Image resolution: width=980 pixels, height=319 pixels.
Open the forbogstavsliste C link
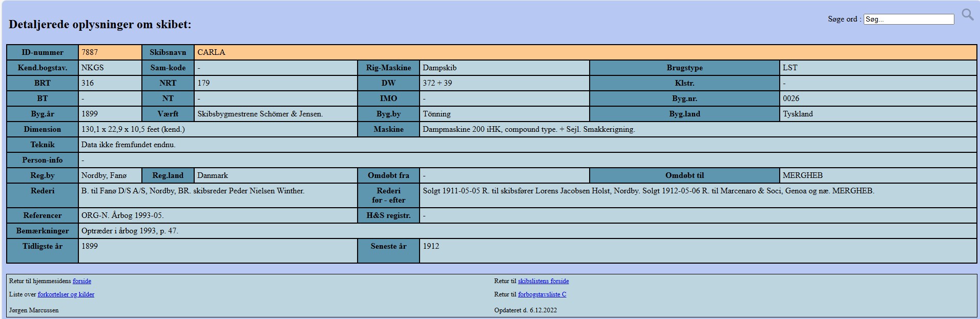click(542, 294)
